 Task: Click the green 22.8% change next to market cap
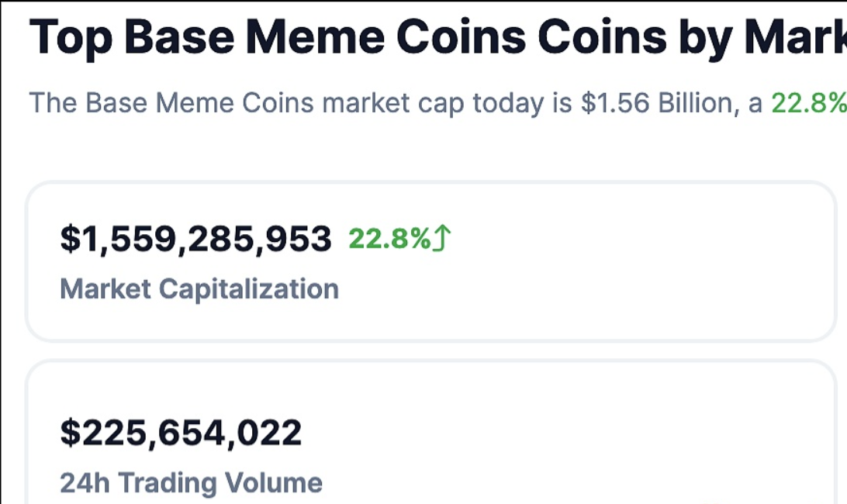(389, 239)
